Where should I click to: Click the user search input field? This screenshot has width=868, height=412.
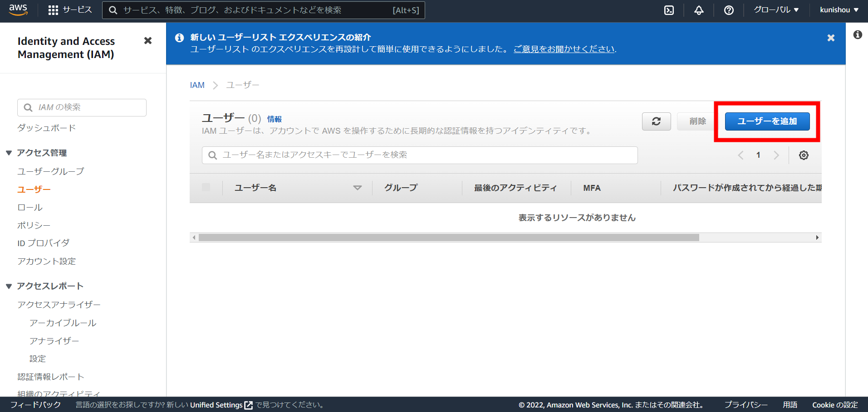pyautogui.click(x=418, y=155)
